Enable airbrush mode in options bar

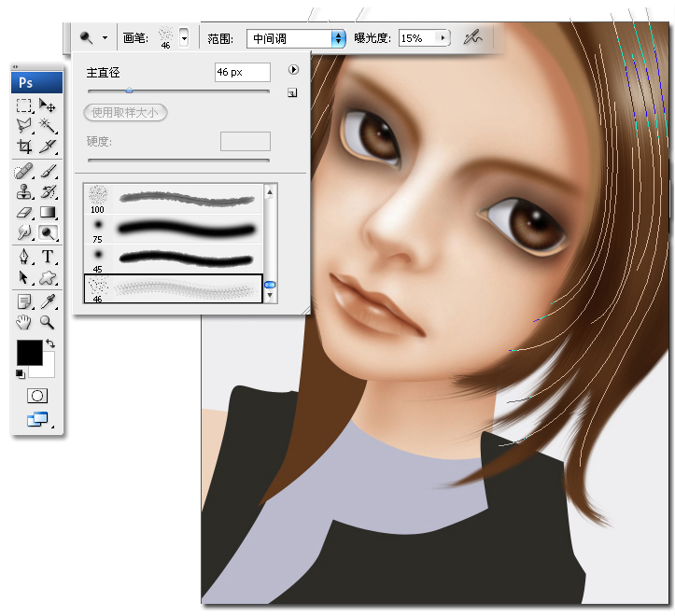[x=472, y=38]
